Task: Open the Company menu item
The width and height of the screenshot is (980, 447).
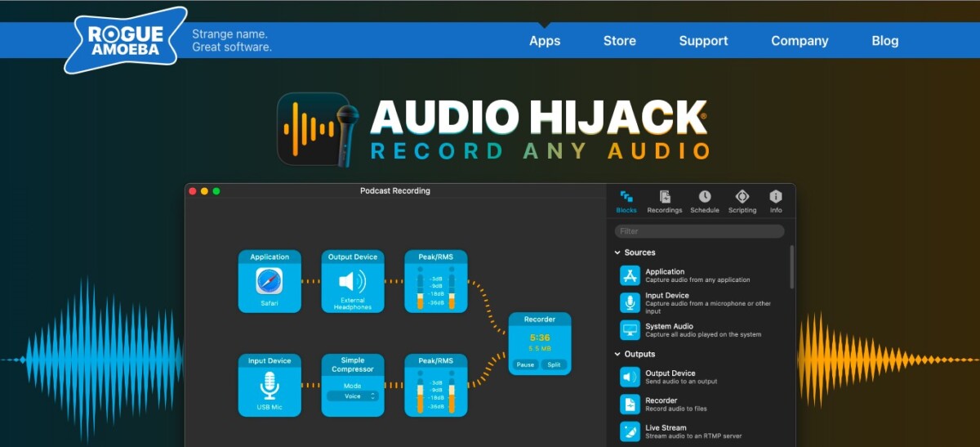Action: 800,41
